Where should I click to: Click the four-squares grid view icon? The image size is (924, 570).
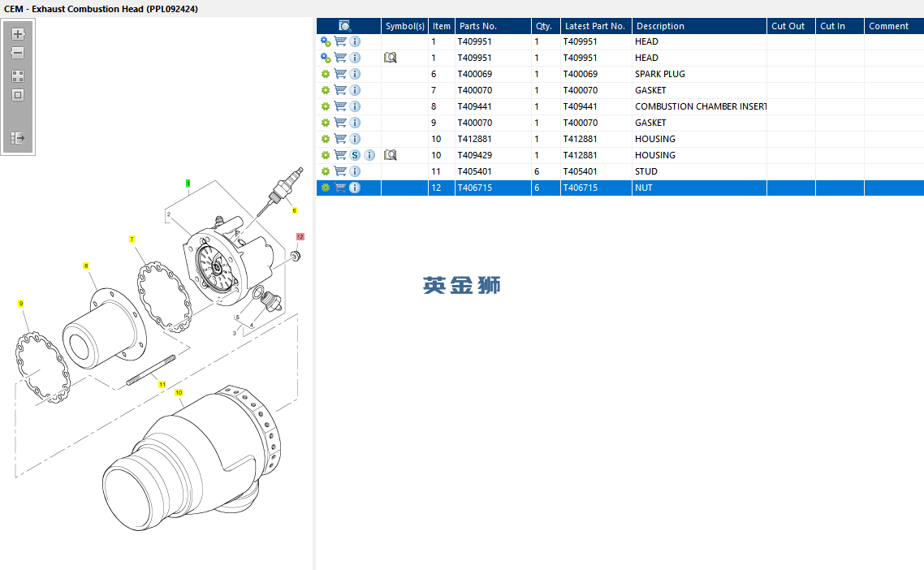click(18, 76)
